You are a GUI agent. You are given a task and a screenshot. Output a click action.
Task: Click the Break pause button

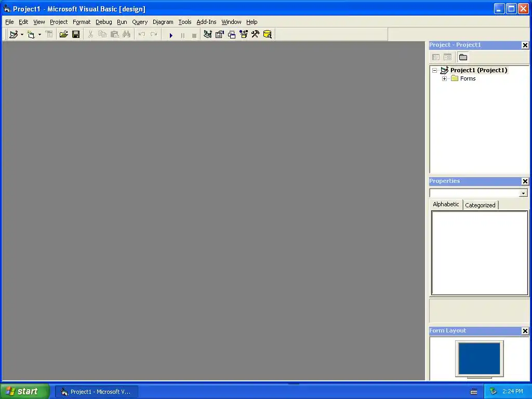(182, 35)
